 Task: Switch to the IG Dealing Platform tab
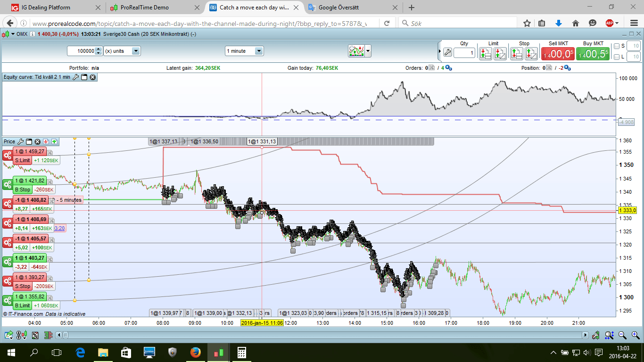pos(46,8)
